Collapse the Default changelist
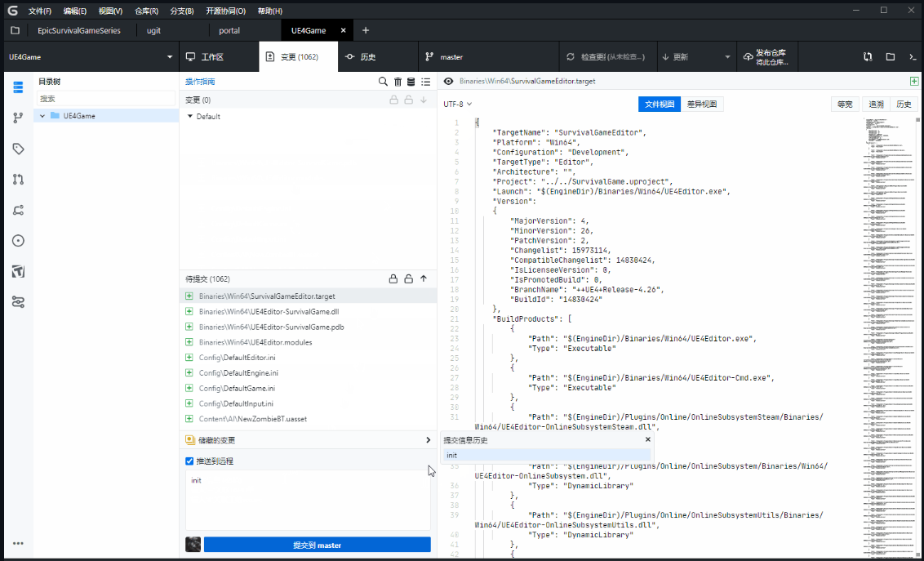924x561 pixels. click(x=189, y=116)
